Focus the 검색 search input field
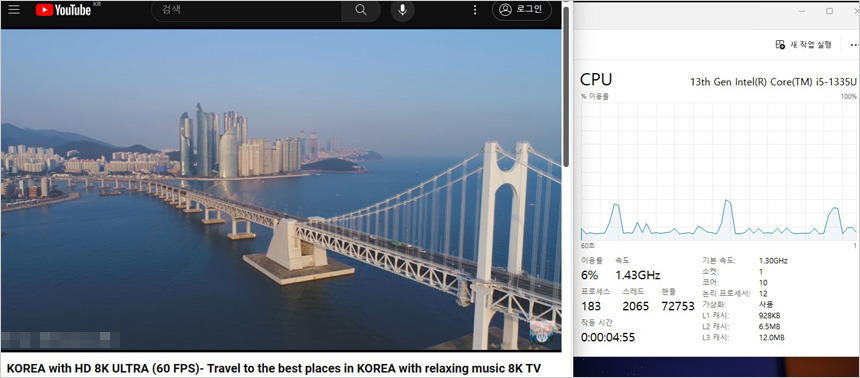860x378 pixels. point(247,10)
